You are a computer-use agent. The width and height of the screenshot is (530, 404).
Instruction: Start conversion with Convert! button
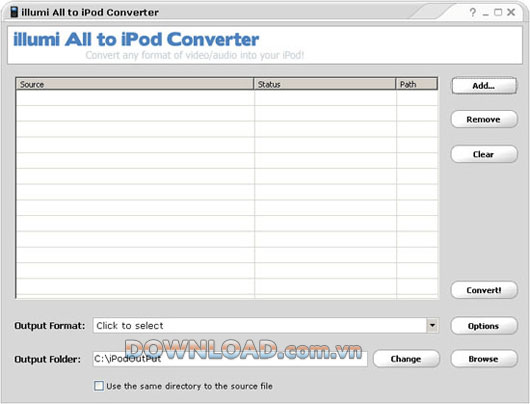click(484, 290)
